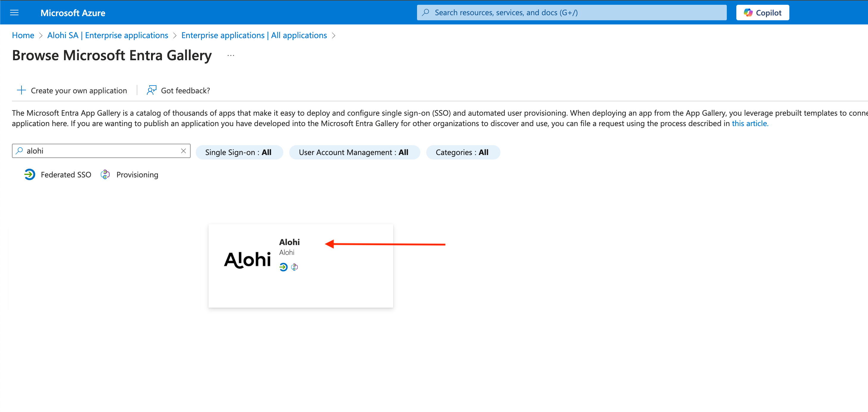Click the plus icon beside Create your own application
The width and height of the screenshot is (868, 412).
[21, 90]
